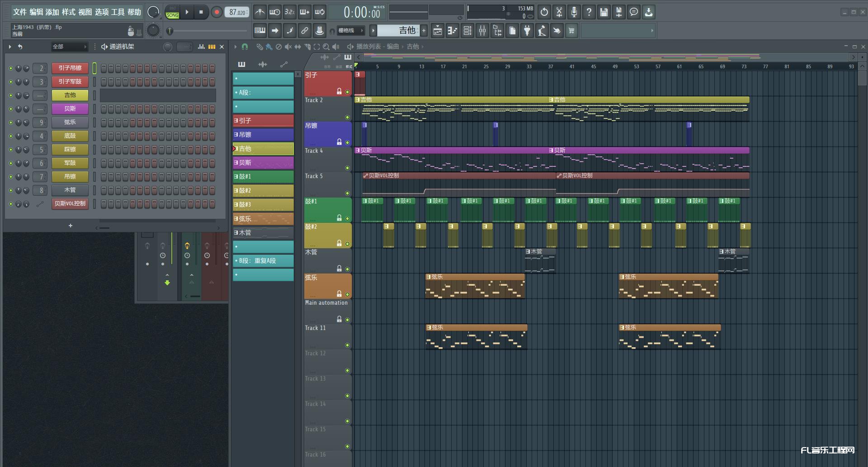Expand the hint bar arrow panel
Image resolution: width=868 pixels, height=467 pixels.
click(x=652, y=31)
